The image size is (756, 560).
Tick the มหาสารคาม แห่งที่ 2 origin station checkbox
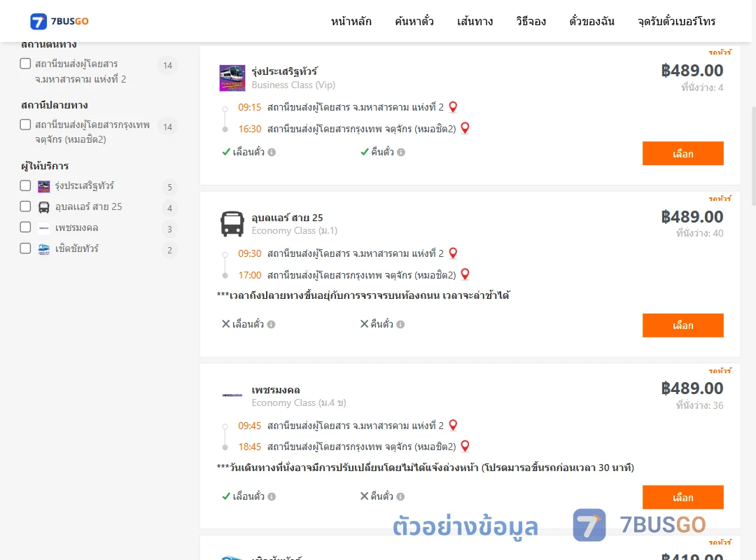[26, 64]
